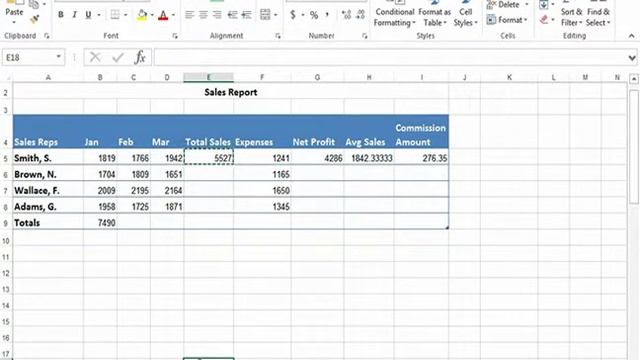Select the row 9 header

[x=6, y=223]
